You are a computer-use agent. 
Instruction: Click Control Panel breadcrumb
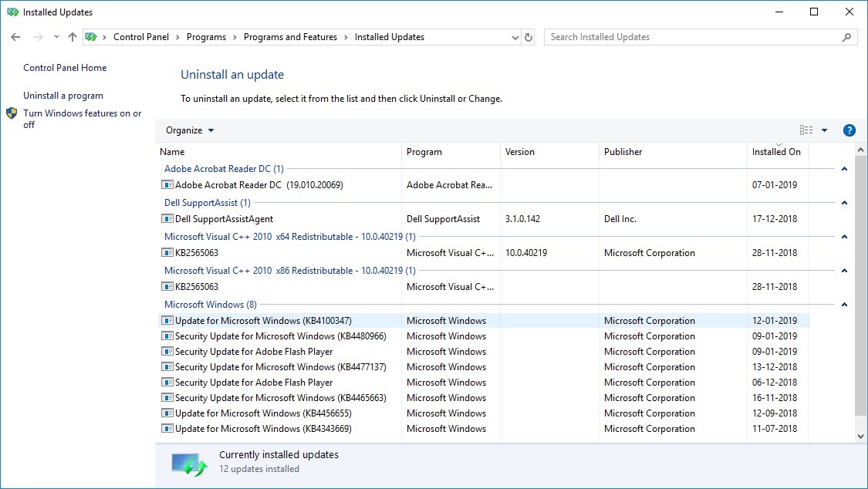click(141, 37)
